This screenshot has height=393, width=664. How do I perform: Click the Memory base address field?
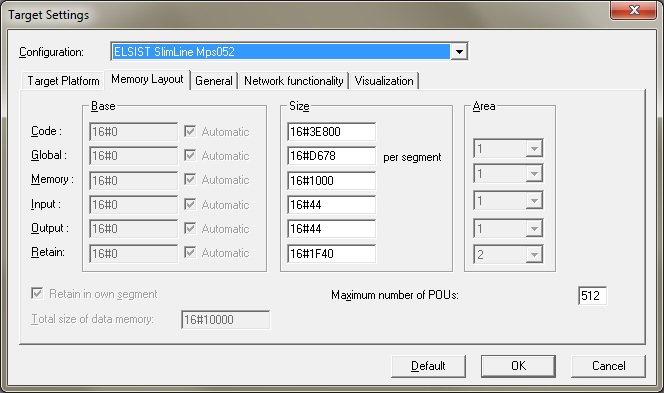pos(133,180)
